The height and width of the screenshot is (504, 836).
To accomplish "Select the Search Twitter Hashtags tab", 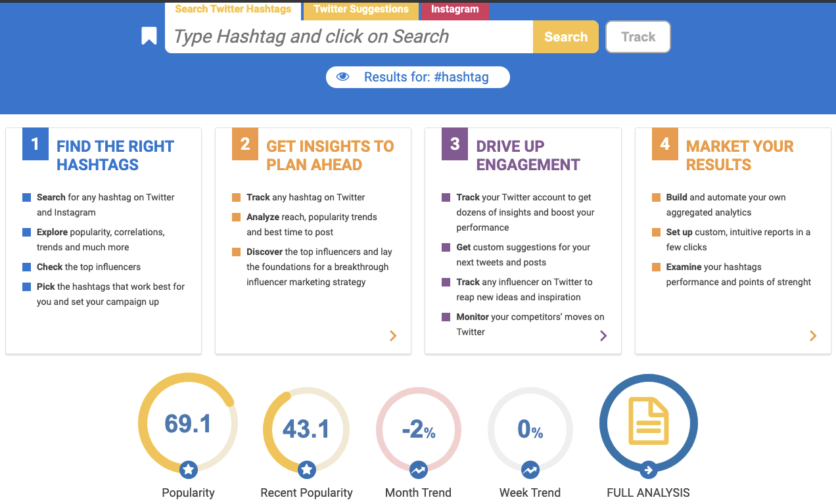I will pyautogui.click(x=233, y=10).
